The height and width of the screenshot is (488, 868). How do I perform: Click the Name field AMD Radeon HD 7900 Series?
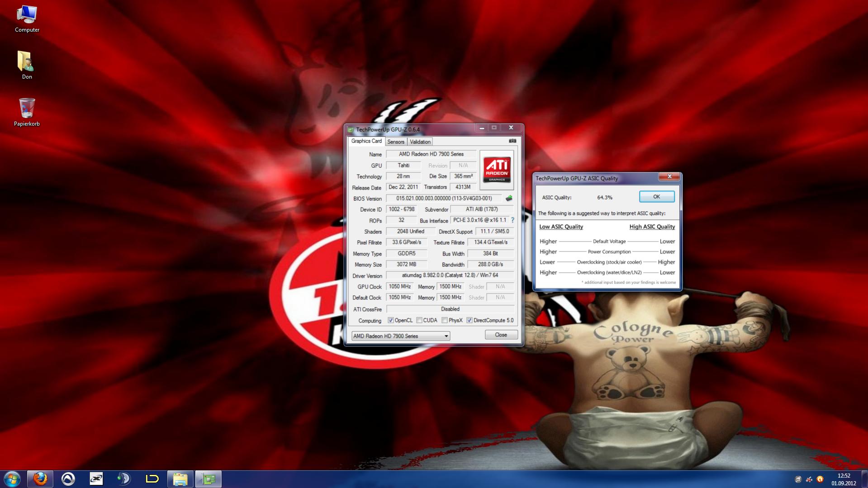point(431,154)
